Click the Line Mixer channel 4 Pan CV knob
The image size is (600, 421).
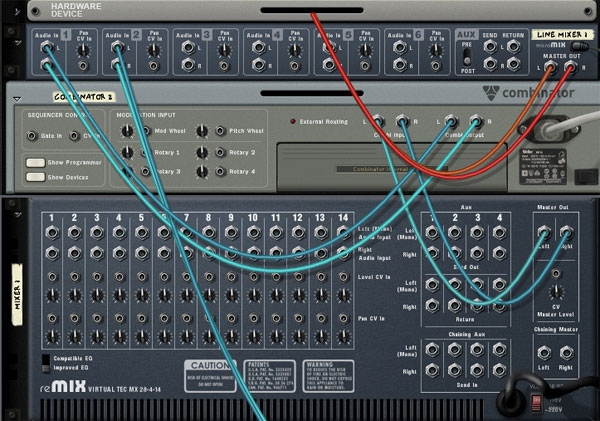coord(295,50)
